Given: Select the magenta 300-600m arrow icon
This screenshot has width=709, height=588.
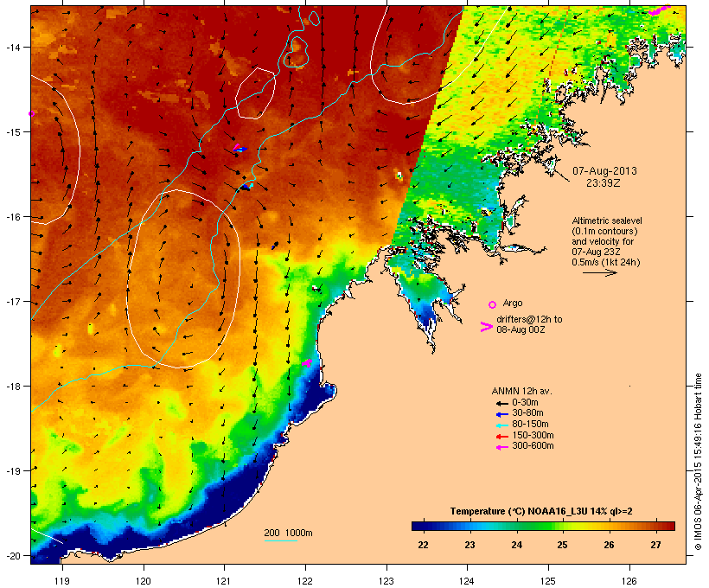Looking at the screenshot, I should click(501, 447).
